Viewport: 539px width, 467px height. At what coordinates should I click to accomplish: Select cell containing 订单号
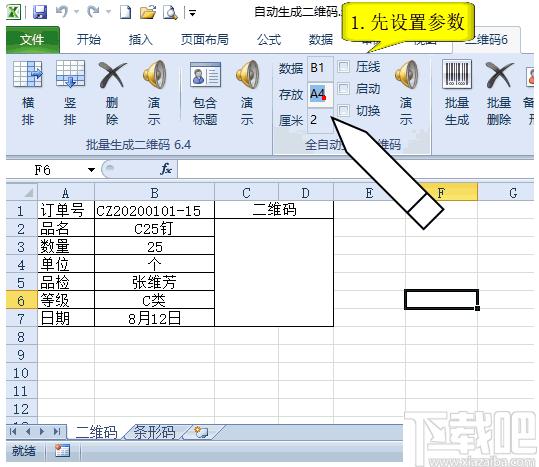(x=66, y=210)
